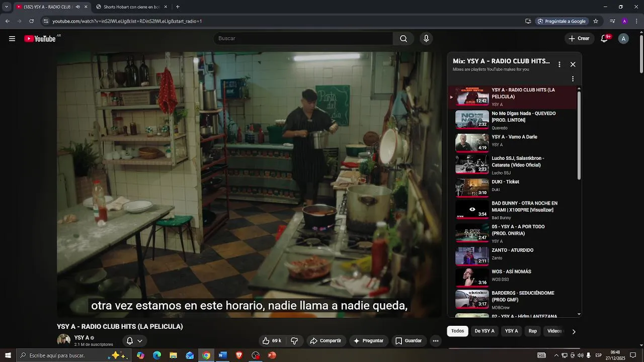Bookmark this page with the star icon
The height and width of the screenshot is (362, 644).
click(x=596, y=21)
